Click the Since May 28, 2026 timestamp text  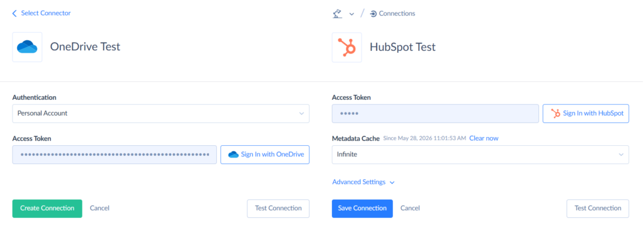425,138
